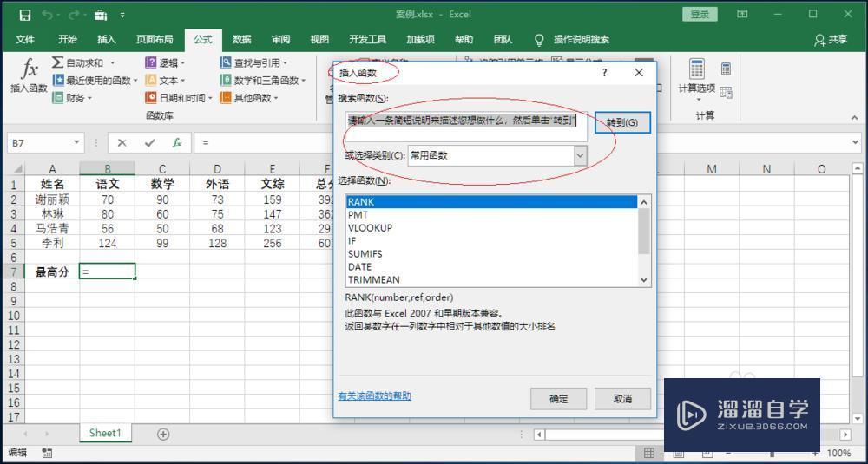The height and width of the screenshot is (464, 868).
Task: Open Lookup and Reference functions icon
Action: point(226,62)
